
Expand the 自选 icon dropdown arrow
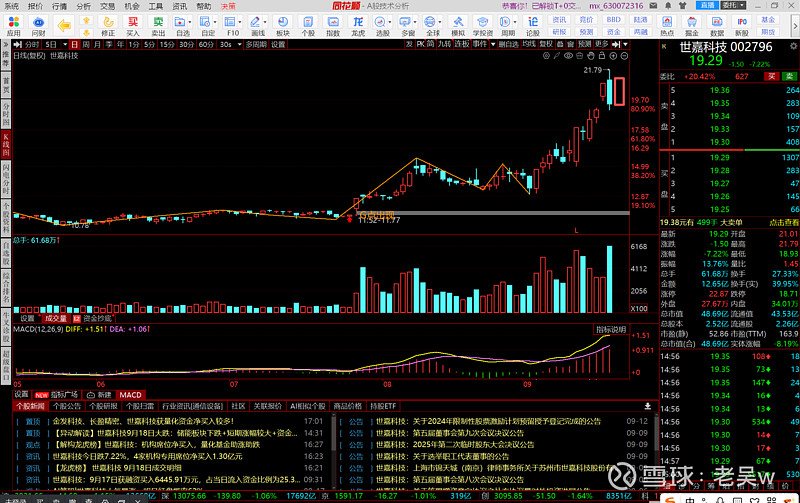tap(190, 22)
